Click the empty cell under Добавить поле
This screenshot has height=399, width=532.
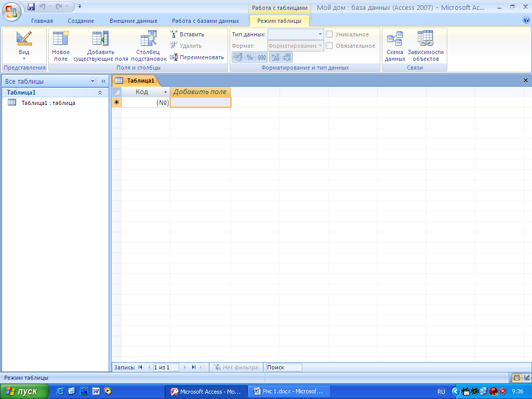pyautogui.click(x=200, y=102)
